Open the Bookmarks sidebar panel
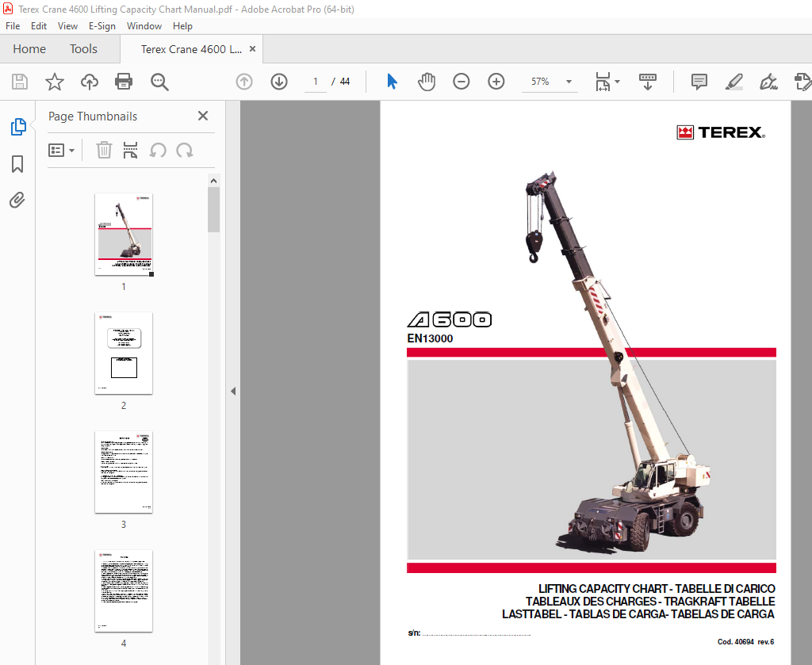This screenshot has height=665, width=812. 17,164
